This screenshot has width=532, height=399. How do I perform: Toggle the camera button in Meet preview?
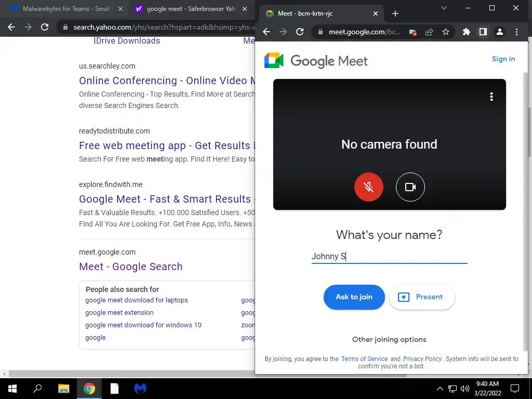[x=410, y=187]
